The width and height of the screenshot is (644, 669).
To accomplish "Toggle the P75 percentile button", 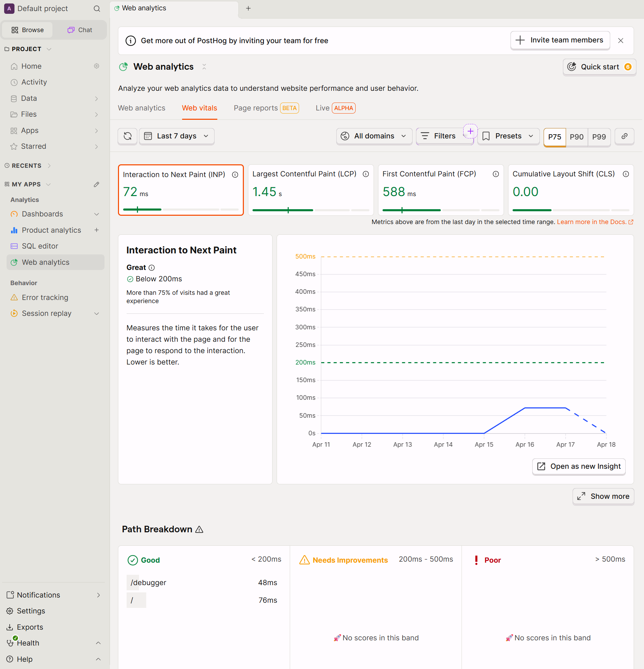I will (554, 137).
